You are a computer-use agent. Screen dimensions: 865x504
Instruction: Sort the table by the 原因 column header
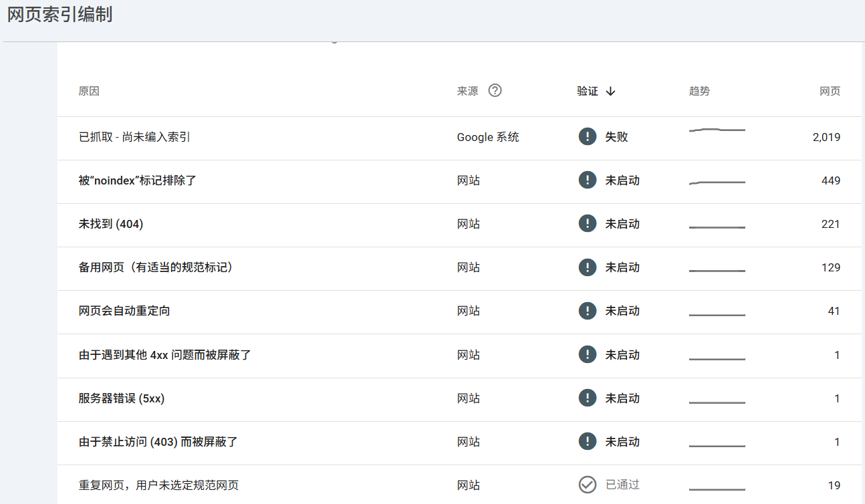(88, 90)
